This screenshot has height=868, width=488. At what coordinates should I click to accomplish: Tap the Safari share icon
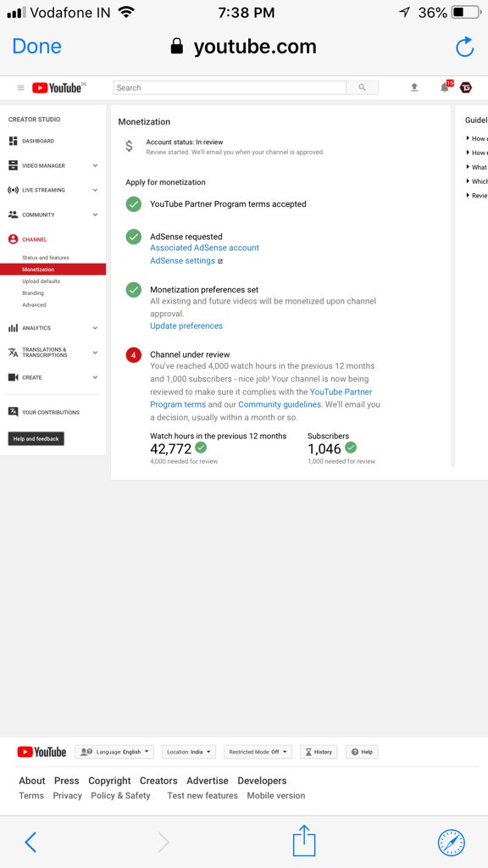[304, 840]
